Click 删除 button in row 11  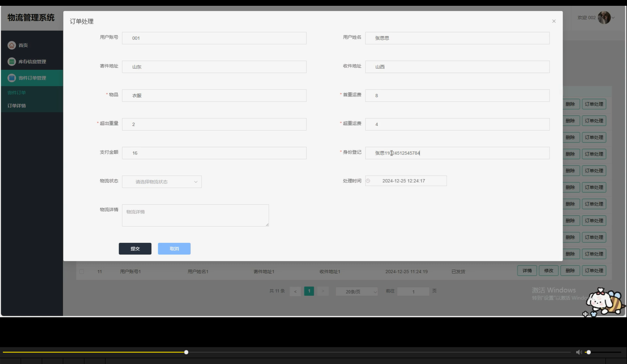(x=570, y=271)
